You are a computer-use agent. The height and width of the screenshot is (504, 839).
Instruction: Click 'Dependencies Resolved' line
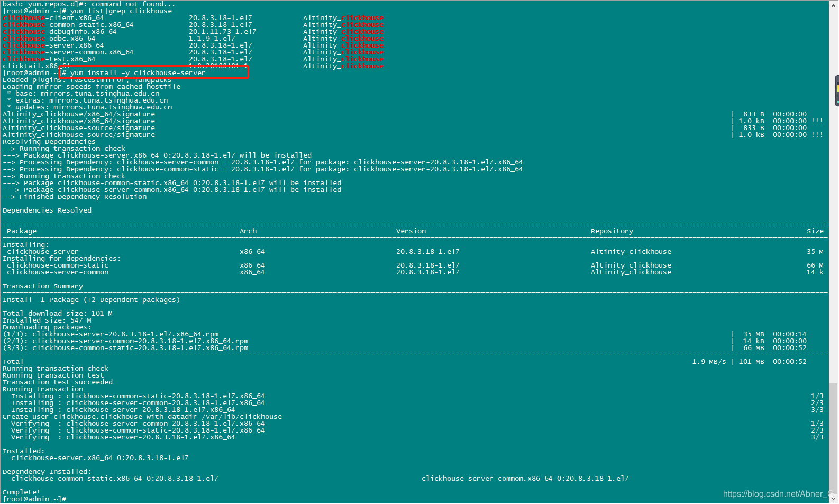click(47, 210)
